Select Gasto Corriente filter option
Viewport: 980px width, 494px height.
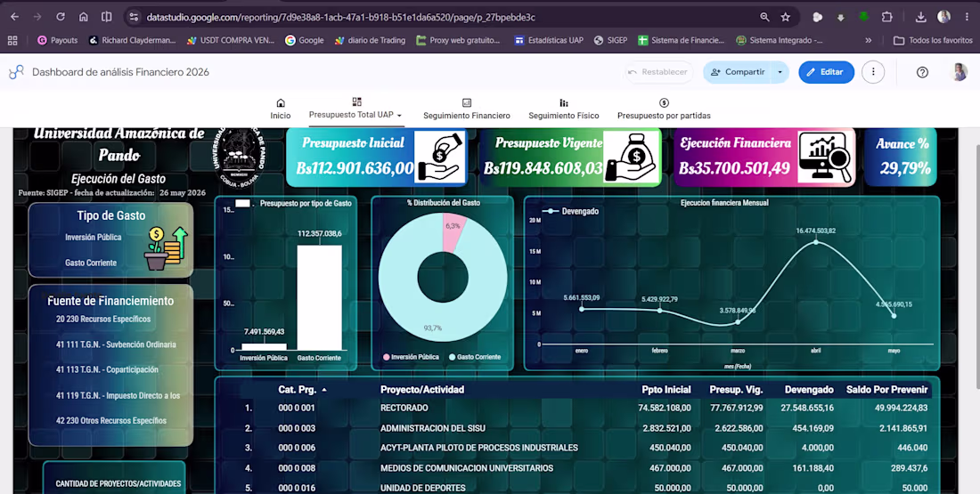91,263
